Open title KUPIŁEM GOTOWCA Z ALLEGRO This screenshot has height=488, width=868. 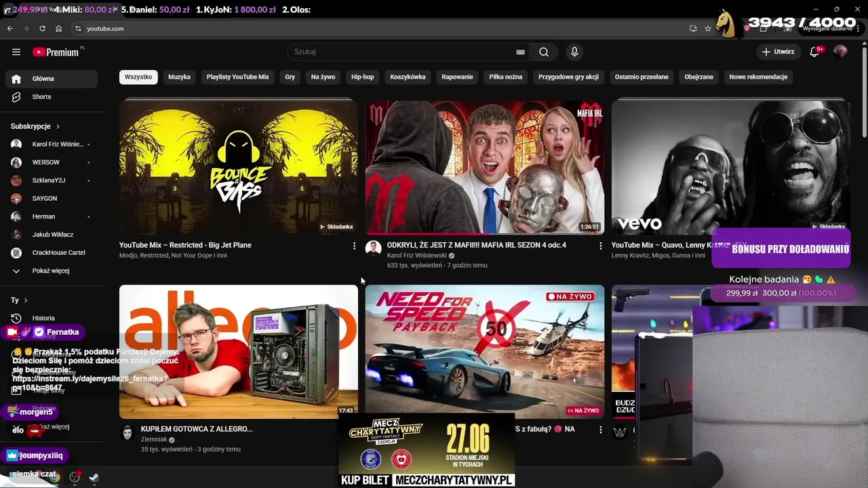(197, 429)
